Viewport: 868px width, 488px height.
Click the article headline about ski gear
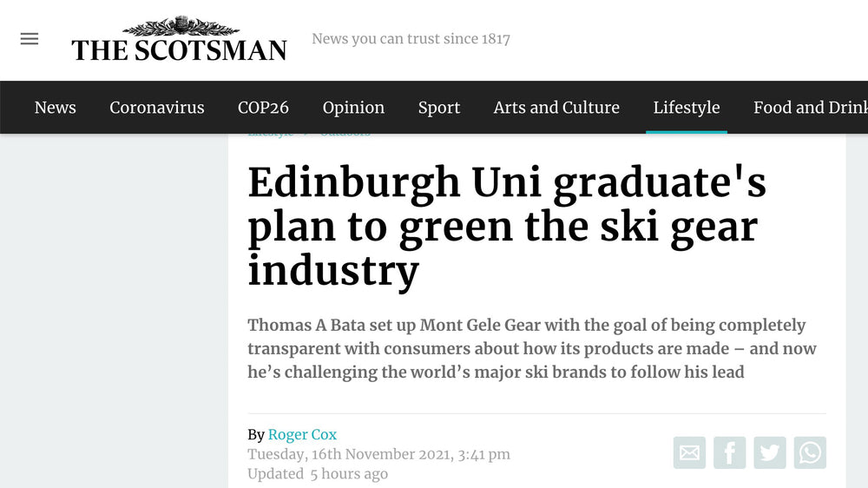[x=507, y=226]
